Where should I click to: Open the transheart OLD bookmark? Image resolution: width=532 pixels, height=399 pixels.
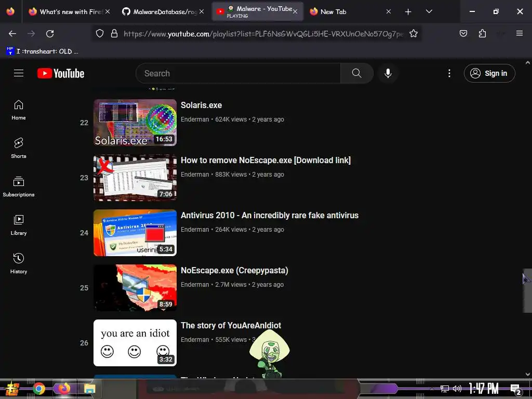pyautogui.click(x=42, y=51)
